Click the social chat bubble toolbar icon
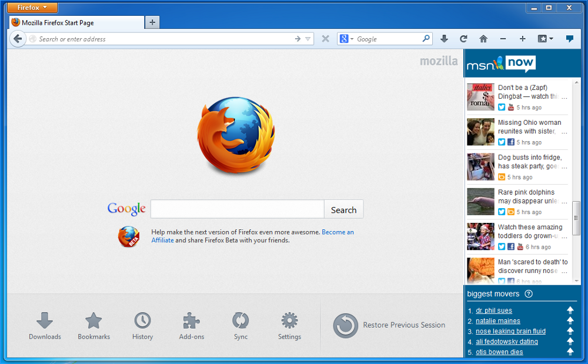The image size is (588, 364). click(x=569, y=39)
